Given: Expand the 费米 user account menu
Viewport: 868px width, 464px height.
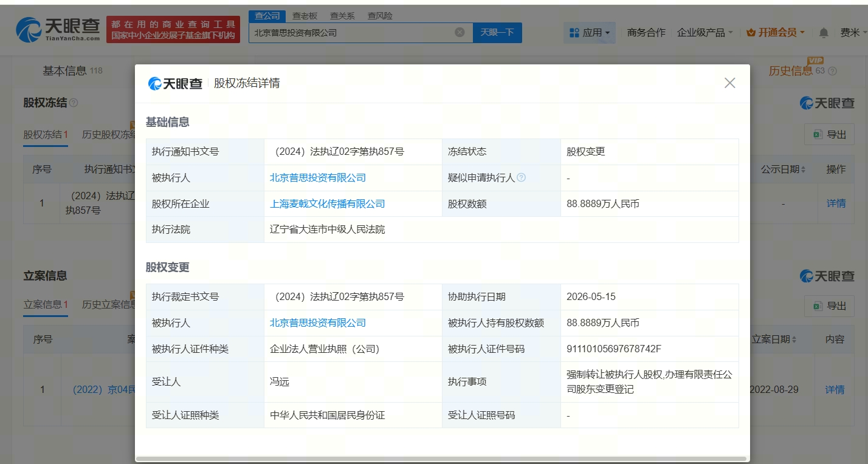Looking at the screenshot, I should click(853, 32).
